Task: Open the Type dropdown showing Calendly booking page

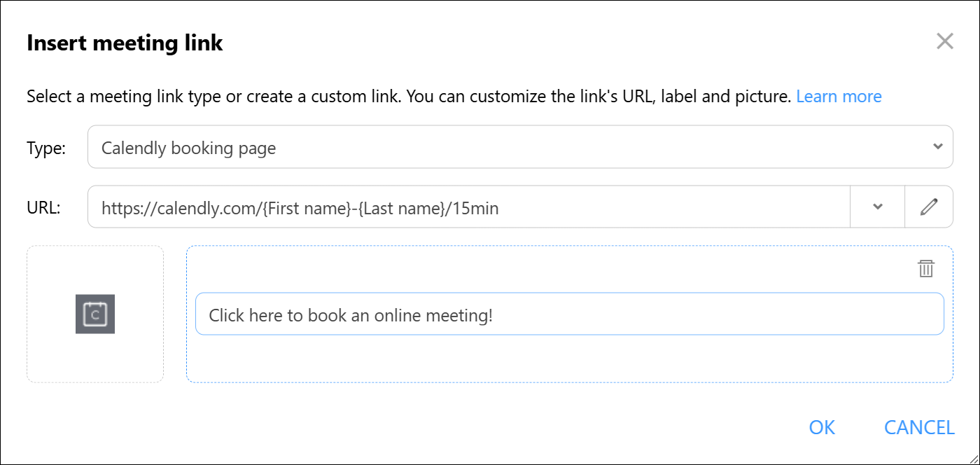Action: pos(520,147)
